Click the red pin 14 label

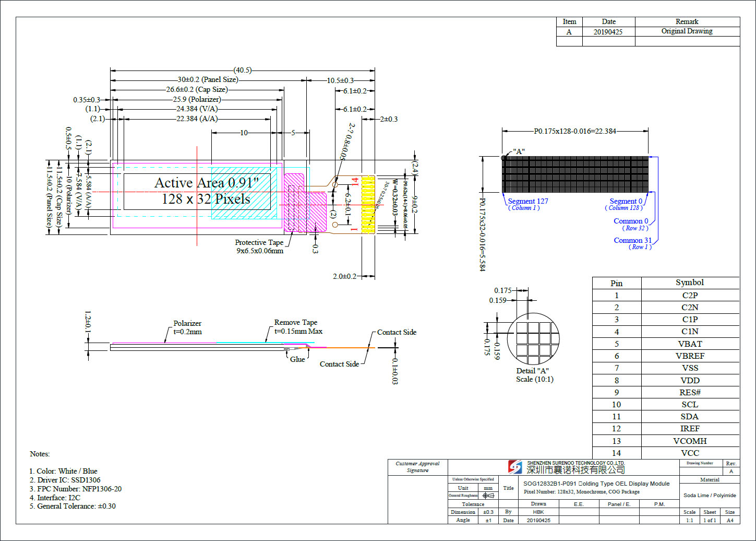click(355, 182)
